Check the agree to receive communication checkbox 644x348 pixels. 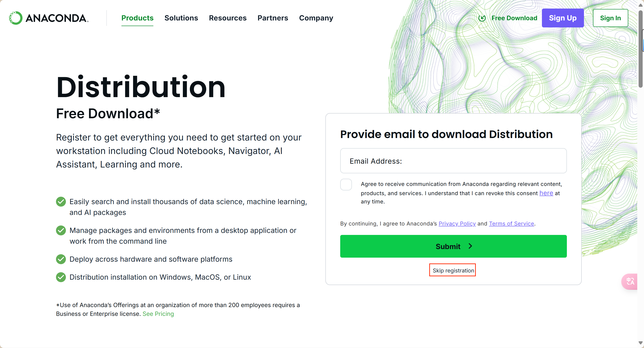[x=346, y=185]
